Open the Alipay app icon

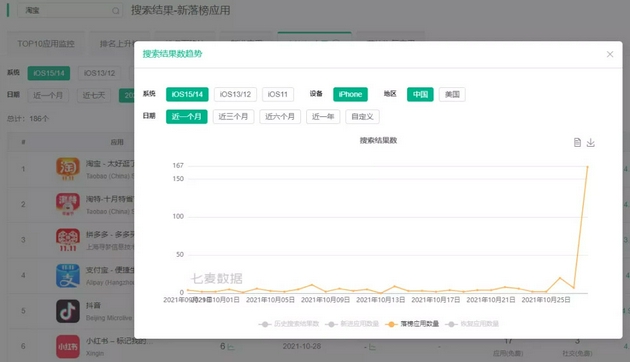point(68,276)
